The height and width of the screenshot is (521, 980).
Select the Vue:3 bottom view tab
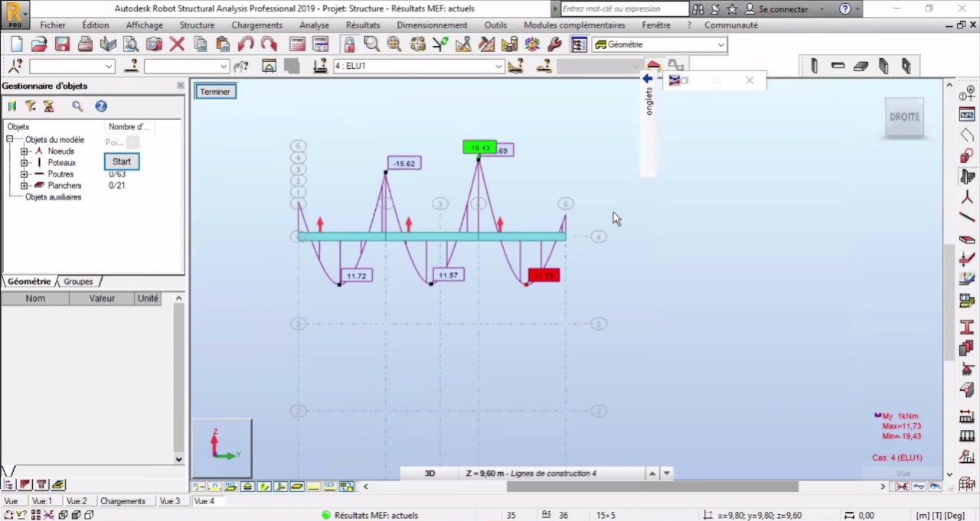[x=170, y=501]
